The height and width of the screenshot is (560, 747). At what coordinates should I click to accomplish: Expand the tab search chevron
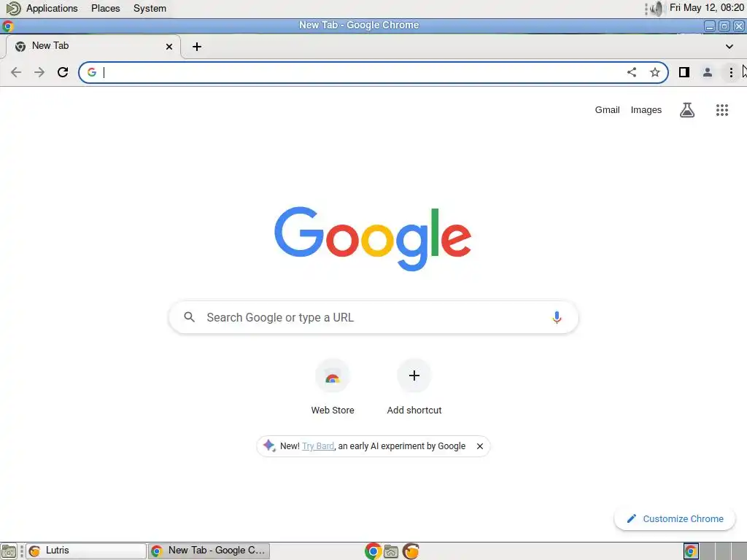tap(729, 47)
